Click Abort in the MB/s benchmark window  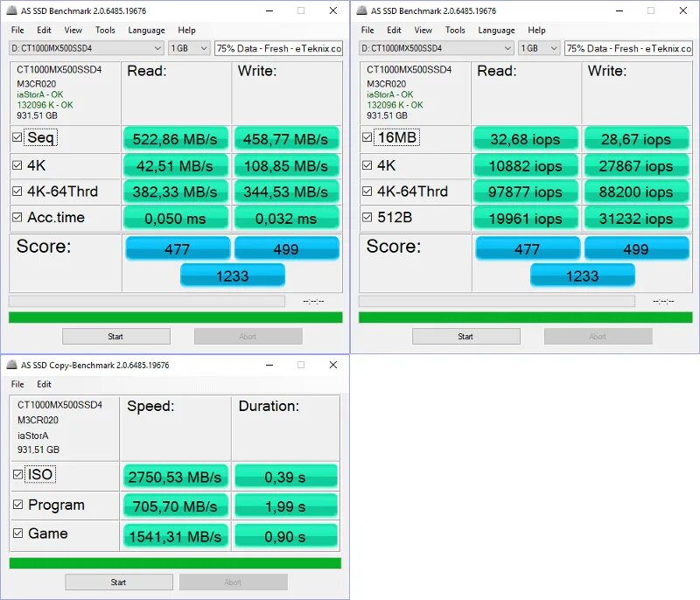point(248,337)
